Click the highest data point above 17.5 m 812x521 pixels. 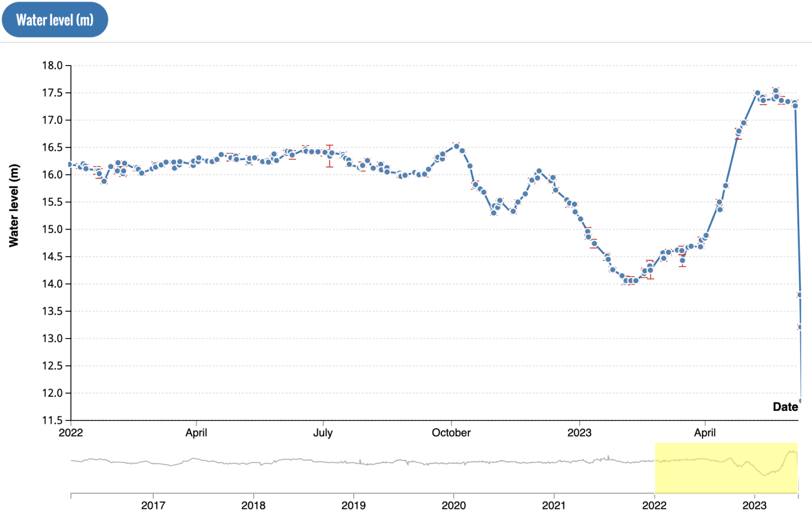tap(776, 91)
